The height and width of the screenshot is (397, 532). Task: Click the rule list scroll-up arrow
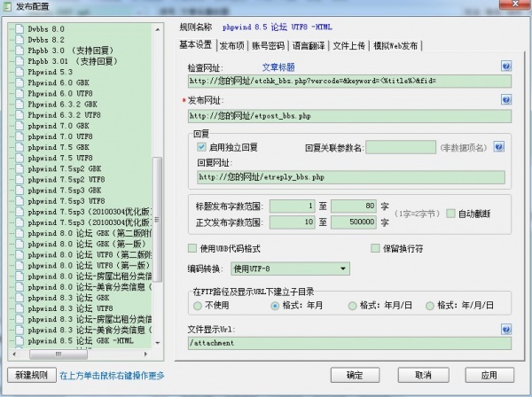click(158, 29)
